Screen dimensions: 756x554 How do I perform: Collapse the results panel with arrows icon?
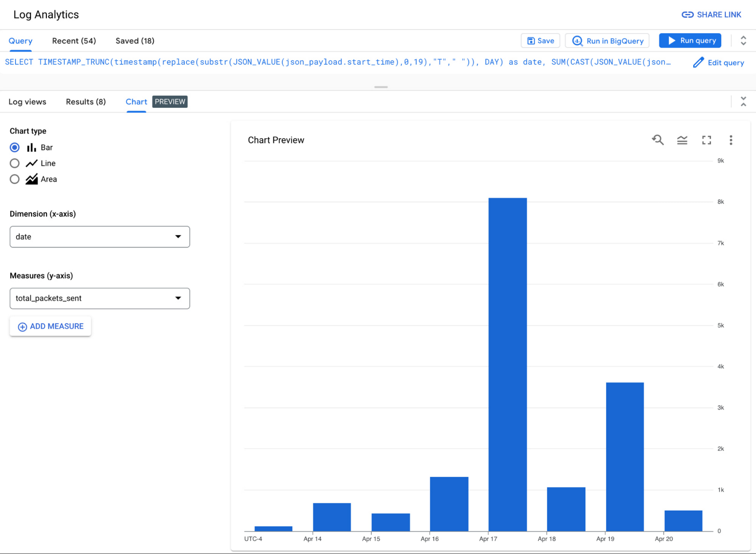coord(743,101)
